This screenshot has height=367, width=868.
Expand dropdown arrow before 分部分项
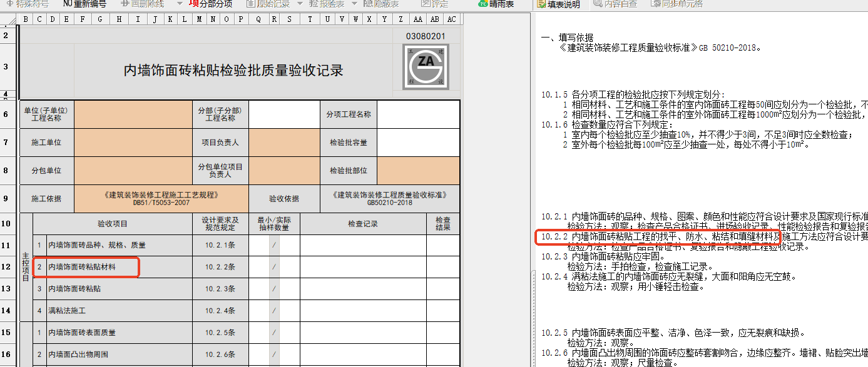click(x=180, y=4)
